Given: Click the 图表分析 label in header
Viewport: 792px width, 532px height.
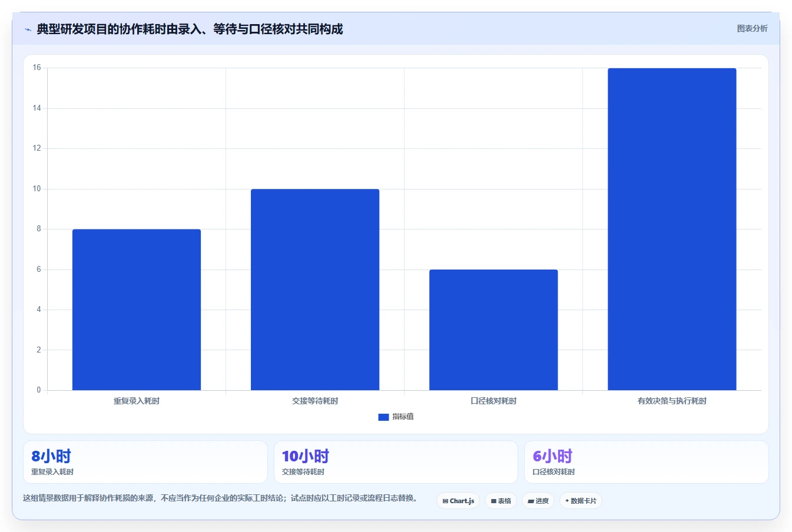Looking at the screenshot, I should coord(752,28).
